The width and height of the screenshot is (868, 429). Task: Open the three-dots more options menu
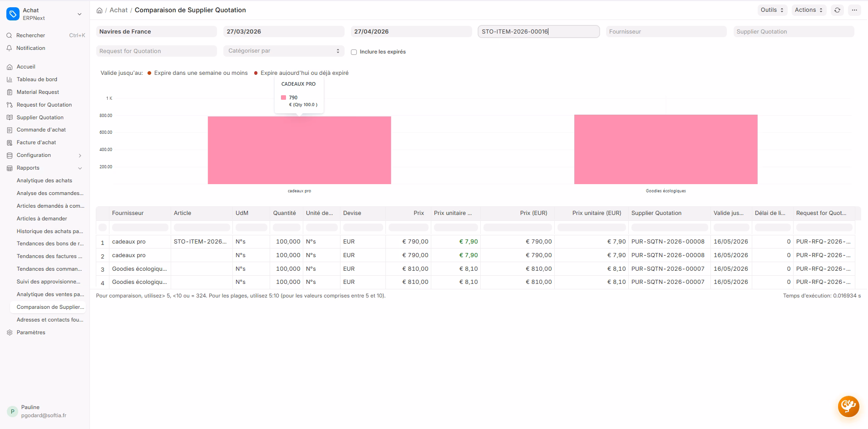[x=854, y=10]
